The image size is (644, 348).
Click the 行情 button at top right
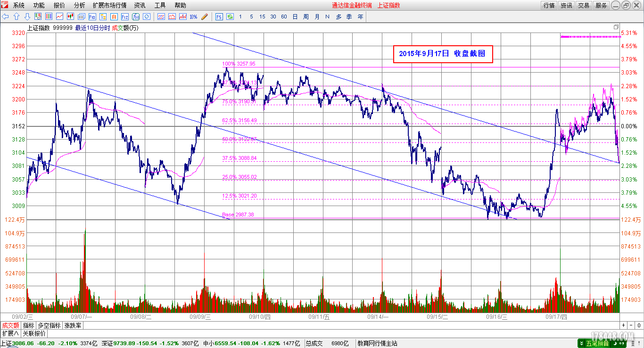coord(549,5)
